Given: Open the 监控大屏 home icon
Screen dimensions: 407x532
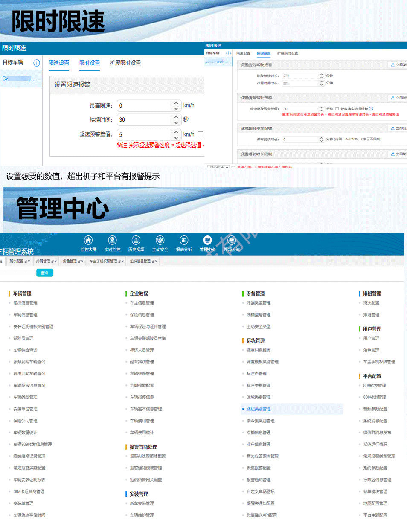Looking at the screenshot, I should [88, 241].
